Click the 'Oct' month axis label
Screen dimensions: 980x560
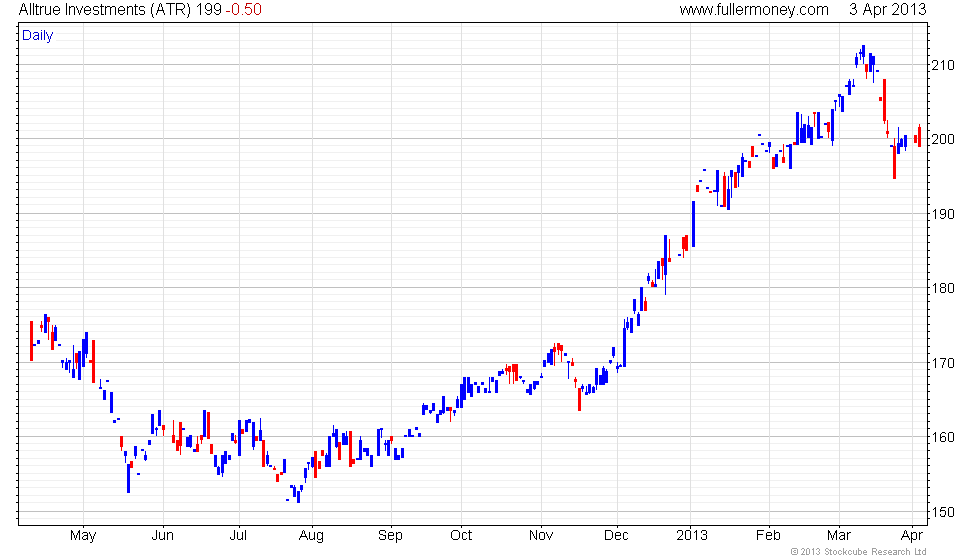pyautogui.click(x=461, y=536)
